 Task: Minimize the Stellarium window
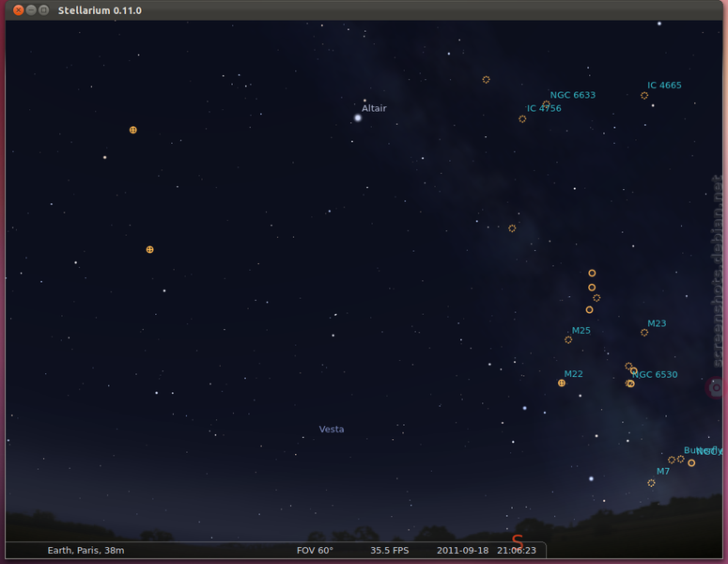pos(31,10)
